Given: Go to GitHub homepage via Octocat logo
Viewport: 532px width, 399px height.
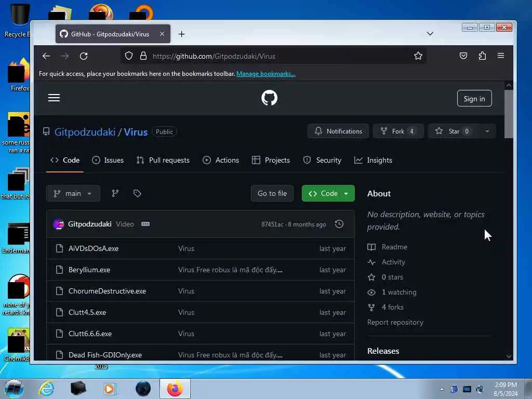Looking at the screenshot, I should point(270,98).
